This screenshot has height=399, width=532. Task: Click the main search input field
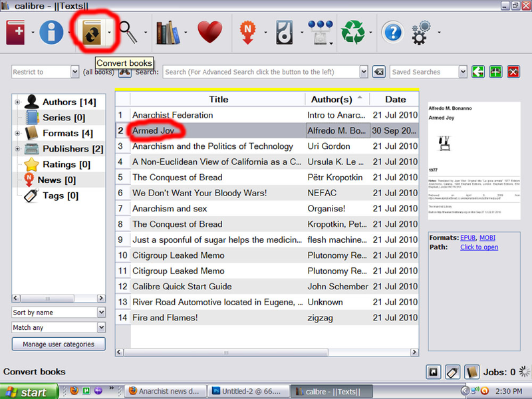[261, 72]
